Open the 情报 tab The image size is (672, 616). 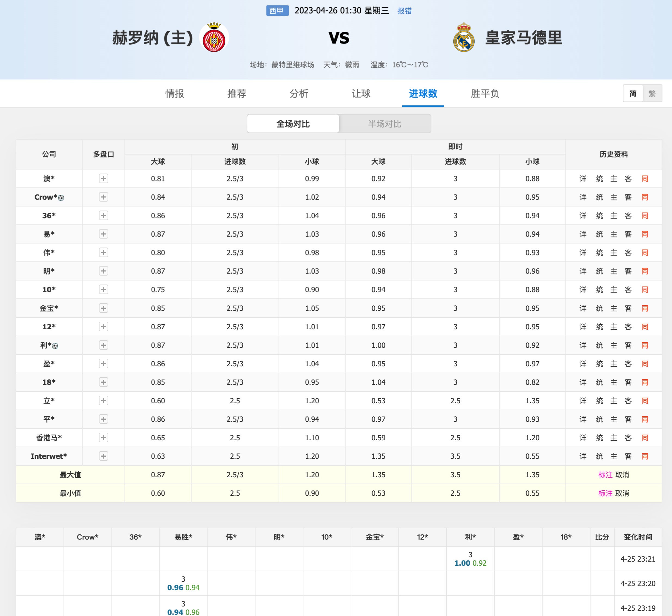(x=174, y=94)
